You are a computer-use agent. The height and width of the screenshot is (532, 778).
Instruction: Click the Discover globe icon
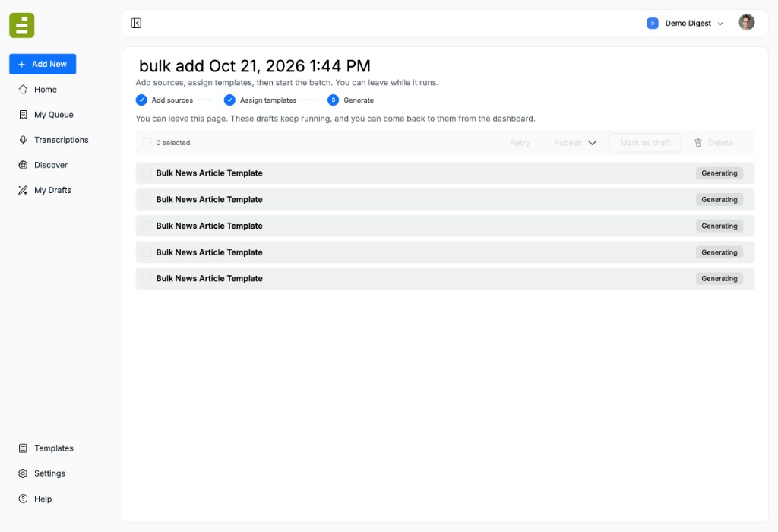[23, 165]
